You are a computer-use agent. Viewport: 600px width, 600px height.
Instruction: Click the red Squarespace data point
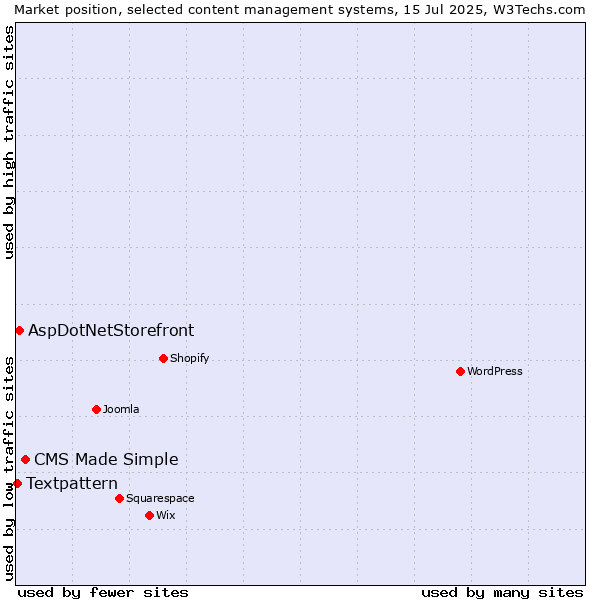pyautogui.click(x=119, y=498)
